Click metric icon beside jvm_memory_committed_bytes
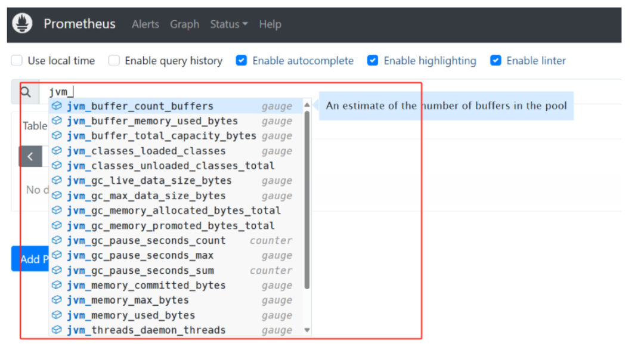The width and height of the screenshot is (644, 350). pyautogui.click(x=57, y=285)
